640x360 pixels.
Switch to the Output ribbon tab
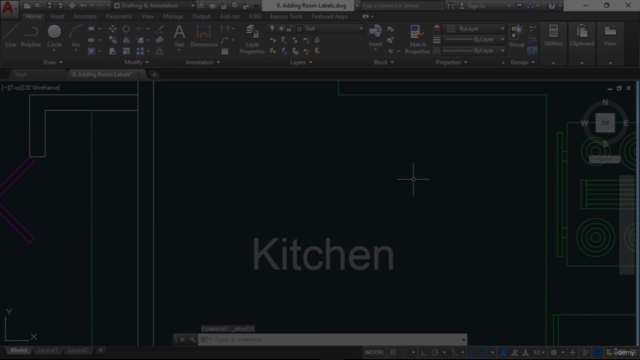point(201,16)
